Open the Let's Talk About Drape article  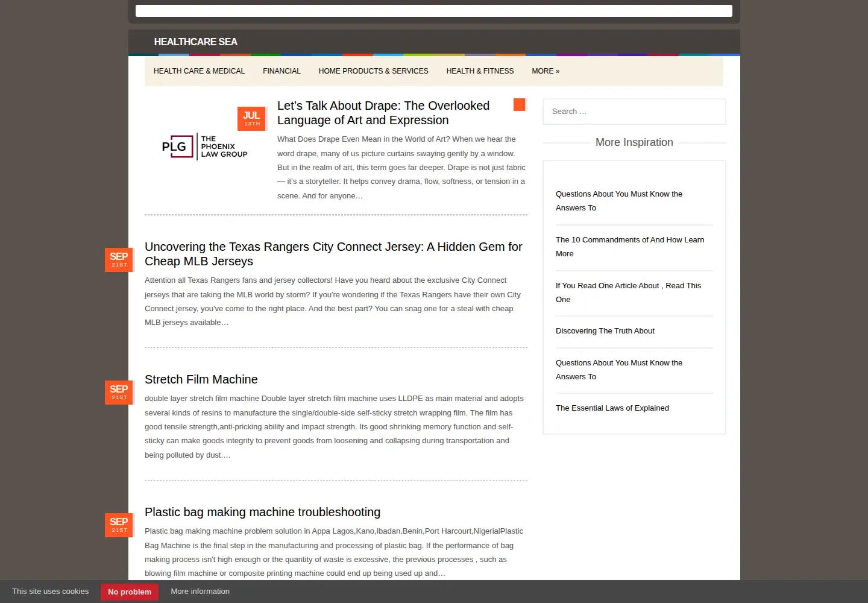pyautogui.click(x=383, y=113)
